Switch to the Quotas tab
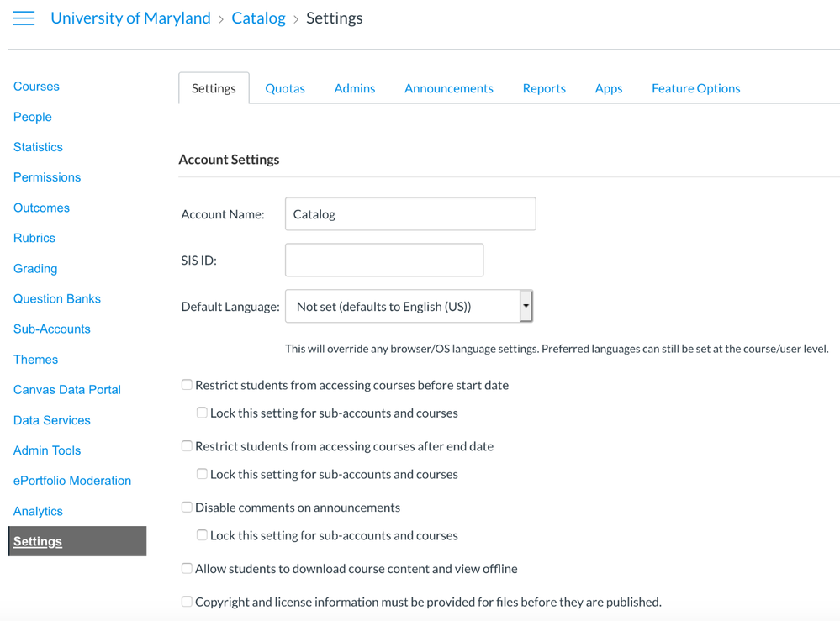Image resolution: width=840 pixels, height=621 pixels. [285, 88]
